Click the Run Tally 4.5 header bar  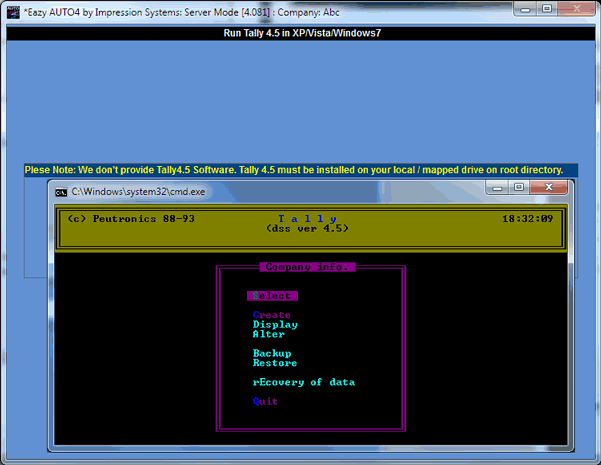tap(301, 33)
